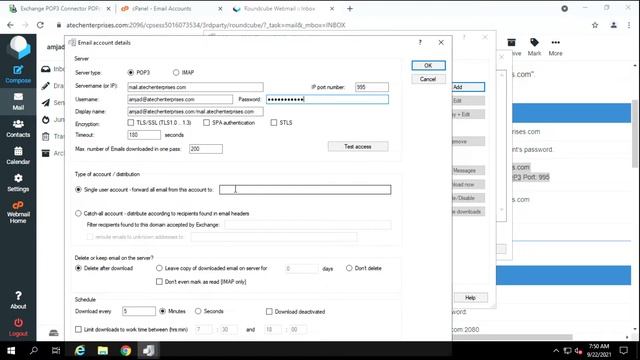
Task: Reload the browser page
Action: coord(40,25)
